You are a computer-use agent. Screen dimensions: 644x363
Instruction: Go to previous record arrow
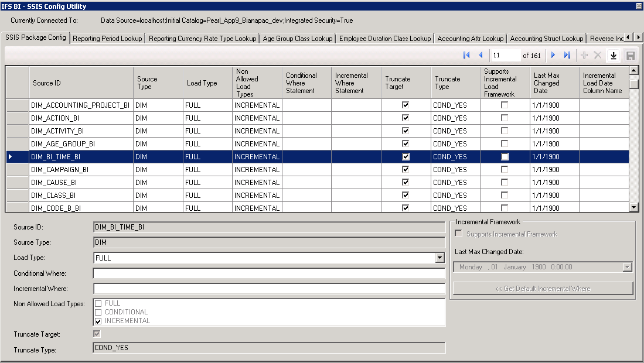click(x=481, y=55)
